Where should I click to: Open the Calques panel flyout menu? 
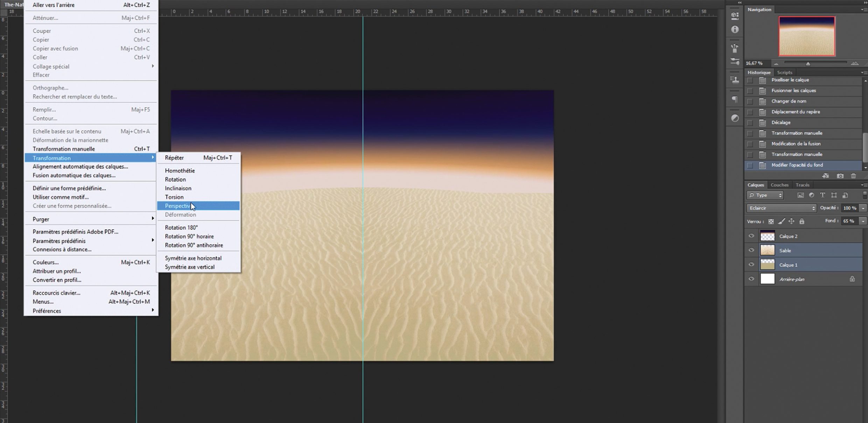pos(864,185)
